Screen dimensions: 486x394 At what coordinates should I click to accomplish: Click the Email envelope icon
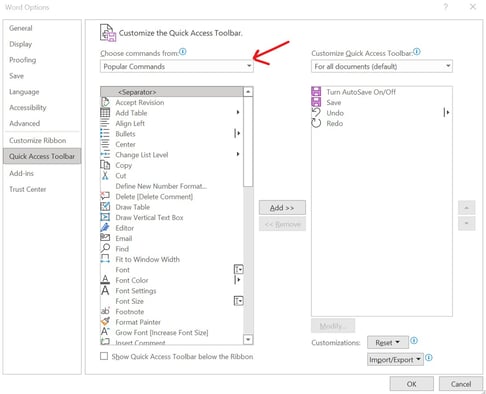point(105,238)
